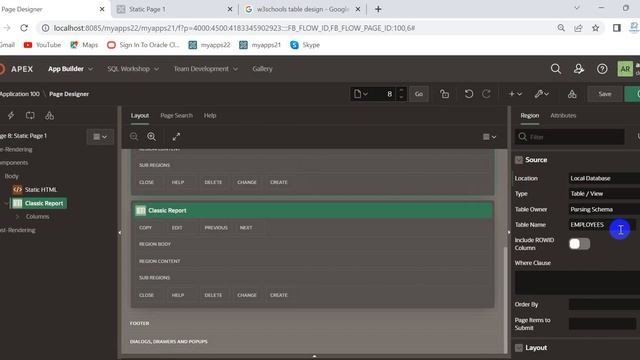Expand the layout pane to full view

[176, 137]
